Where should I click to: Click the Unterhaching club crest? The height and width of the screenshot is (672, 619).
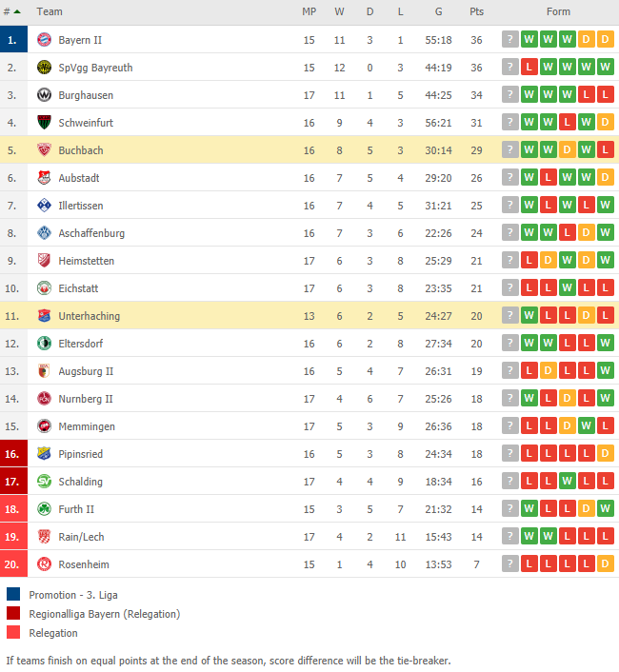pyautogui.click(x=44, y=316)
